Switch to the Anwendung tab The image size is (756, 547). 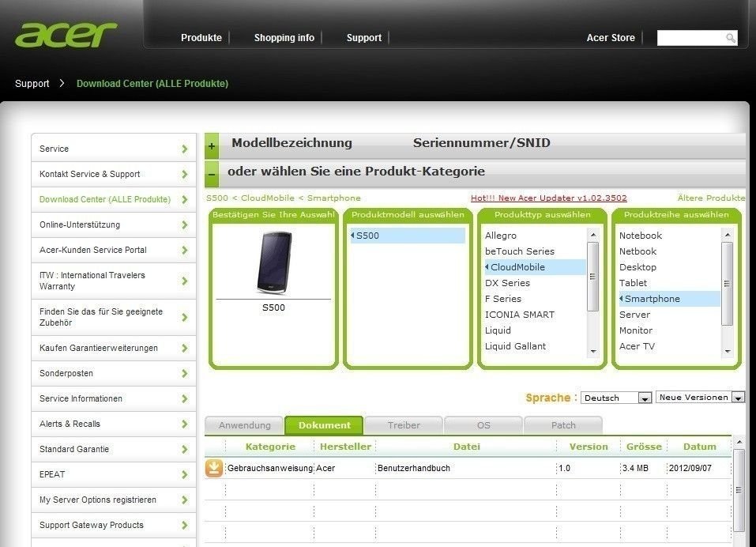[244, 425]
